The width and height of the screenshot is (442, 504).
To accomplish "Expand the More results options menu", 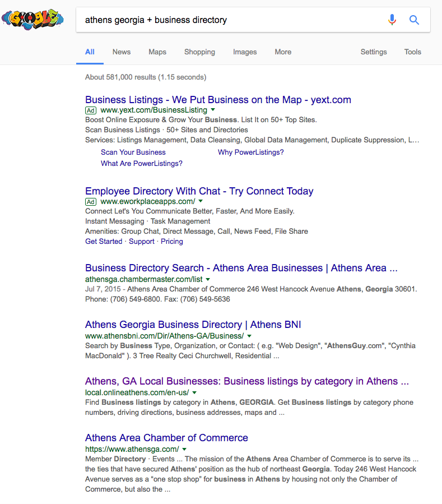I will (283, 52).
